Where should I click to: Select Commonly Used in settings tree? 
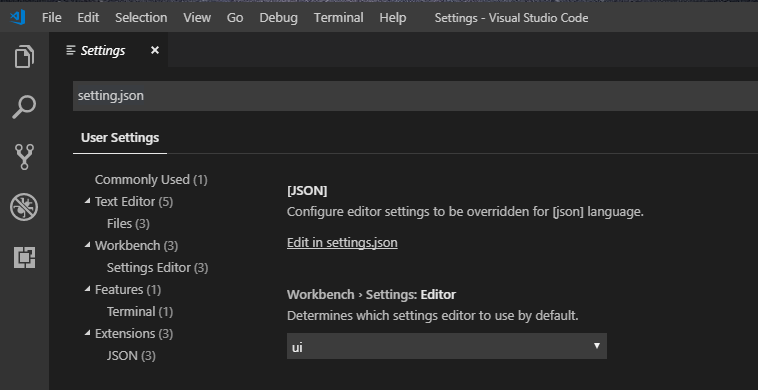(x=151, y=180)
